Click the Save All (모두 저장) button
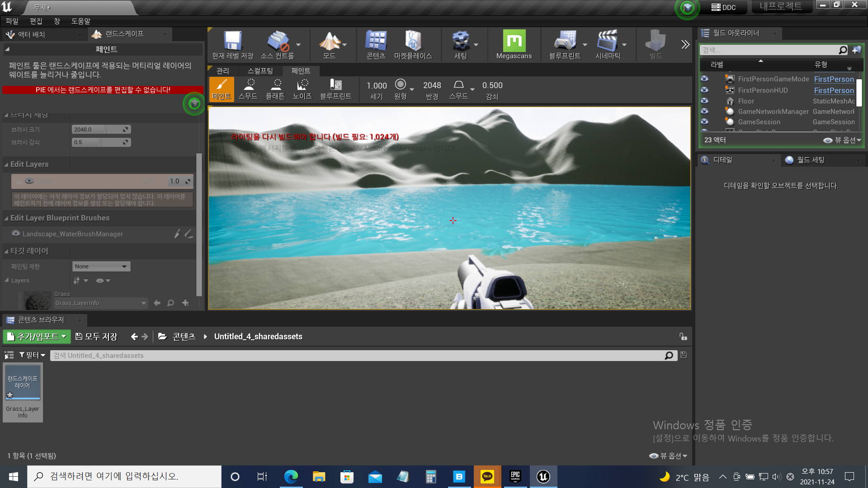The image size is (868, 488). pos(96,337)
